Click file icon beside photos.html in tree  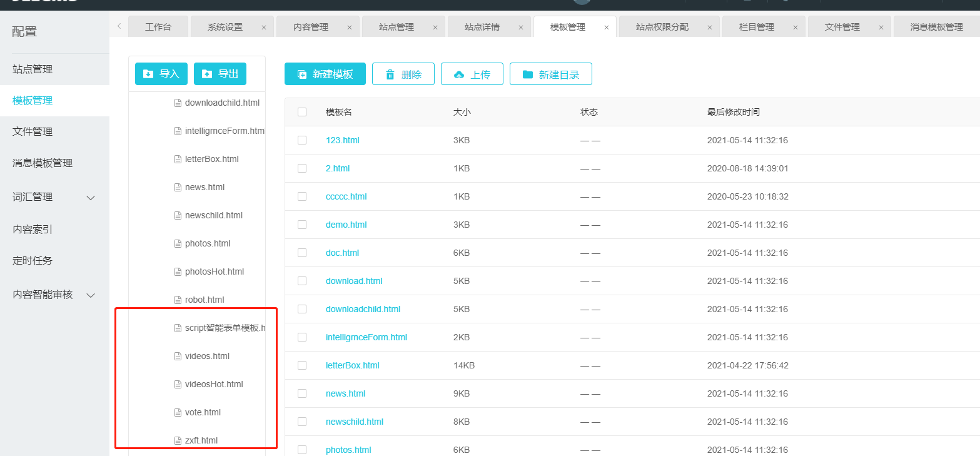click(178, 243)
